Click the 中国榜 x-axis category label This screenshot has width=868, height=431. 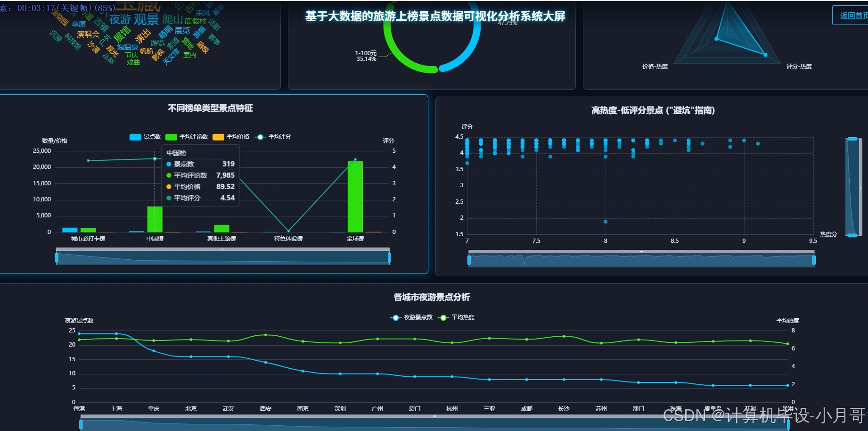coord(155,239)
